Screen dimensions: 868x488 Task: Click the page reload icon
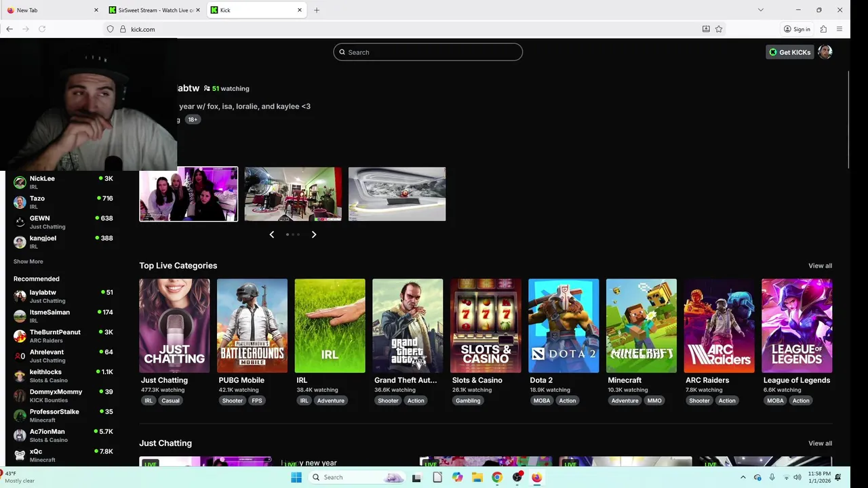[x=42, y=29]
